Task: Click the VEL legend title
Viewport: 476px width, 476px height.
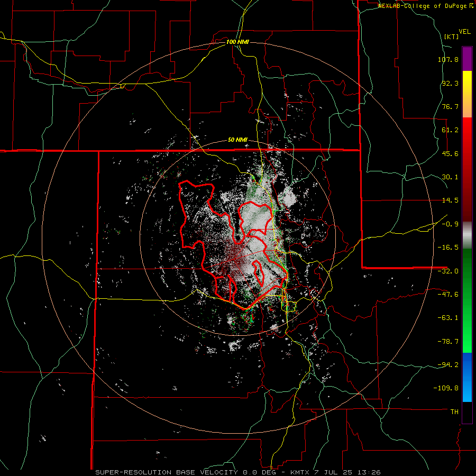Action: pyautogui.click(x=464, y=32)
